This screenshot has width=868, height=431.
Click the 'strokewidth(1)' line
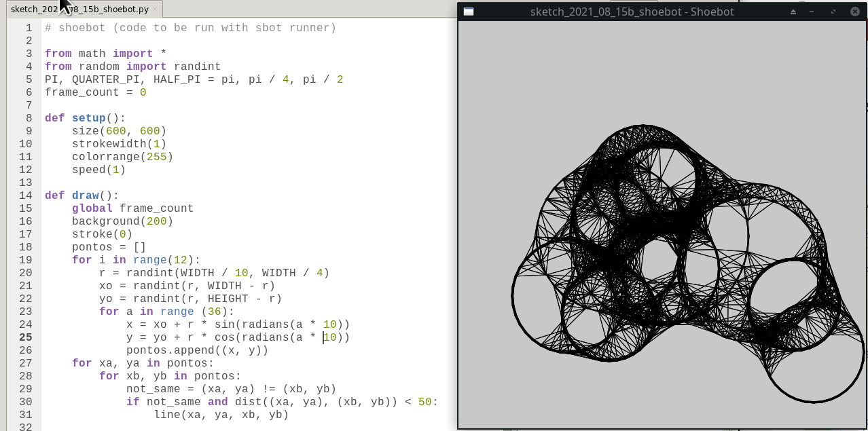click(119, 144)
